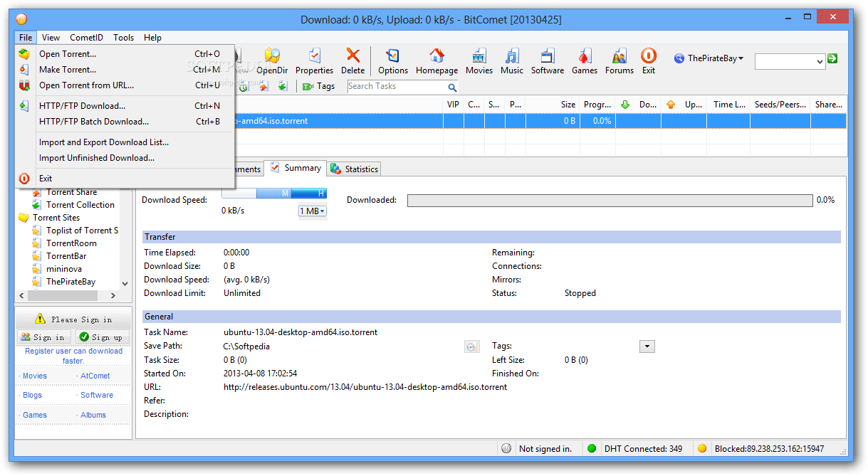Click the browse icon next to Save Path
This screenshot has width=868, height=476.
coord(471,347)
